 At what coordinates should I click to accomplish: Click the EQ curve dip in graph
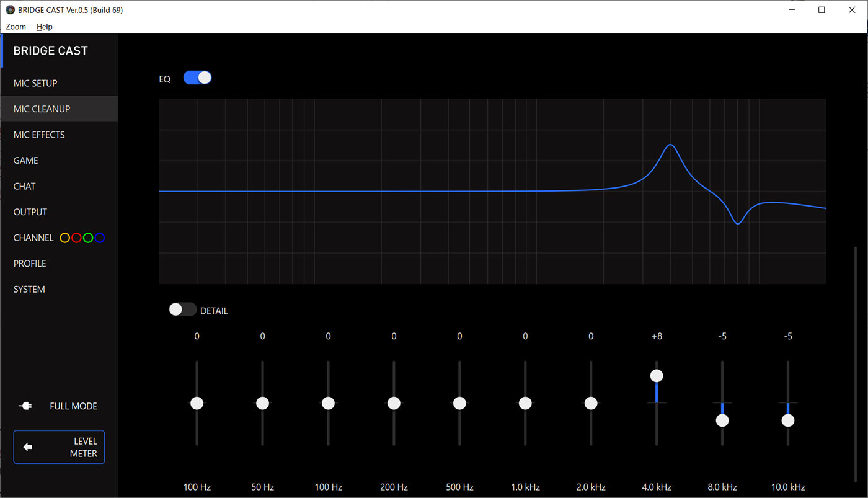[x=737, y=223]
